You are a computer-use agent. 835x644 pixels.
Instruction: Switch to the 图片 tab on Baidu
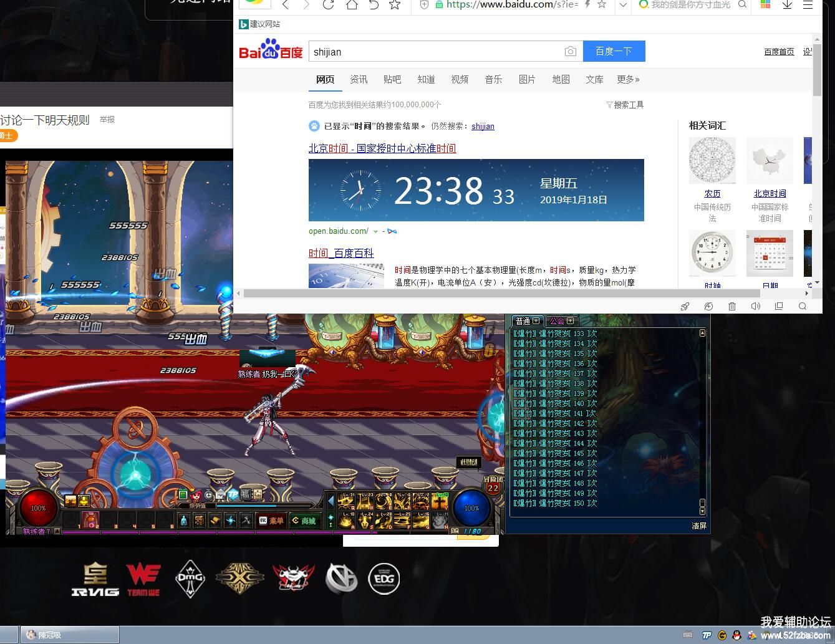(x=527, y=79)
